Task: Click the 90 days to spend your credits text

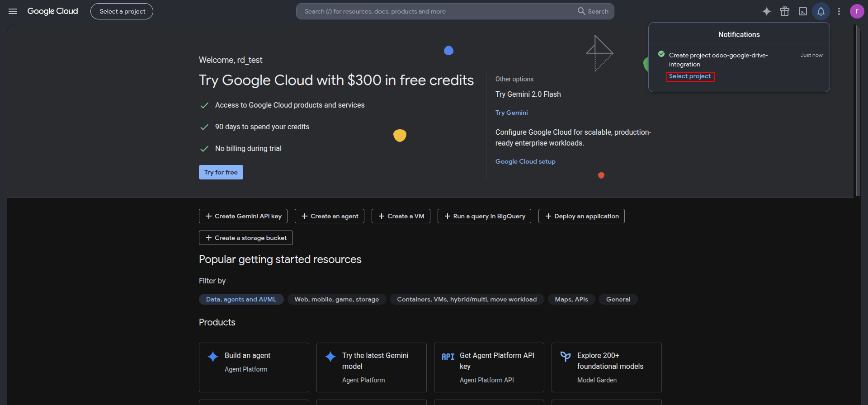Action: tap(262, 127)
